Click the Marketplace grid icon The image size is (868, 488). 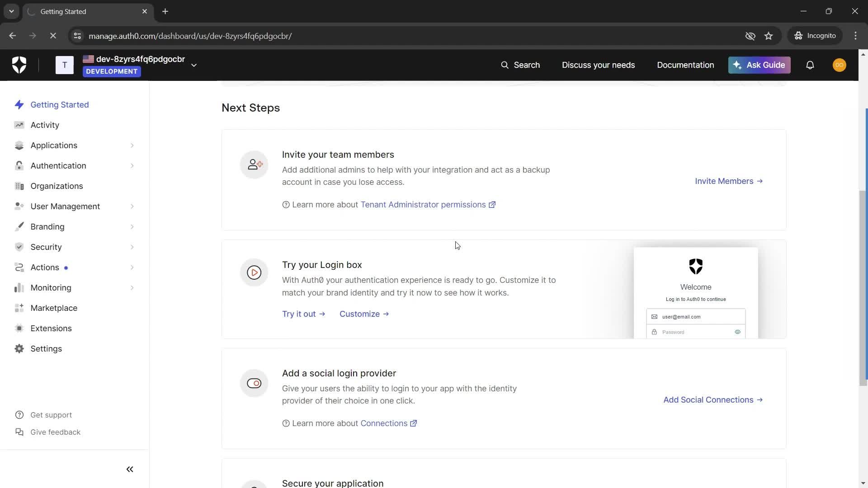click(x=19, y=308)
